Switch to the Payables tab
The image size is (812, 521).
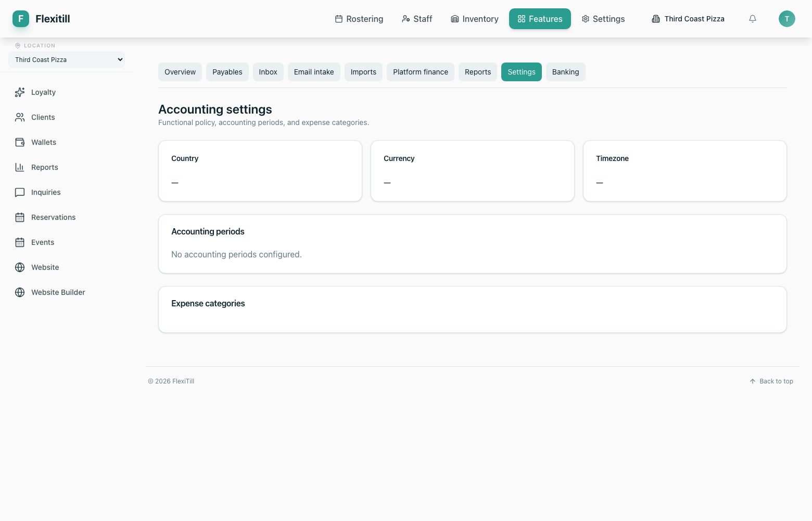coord(227,72)
